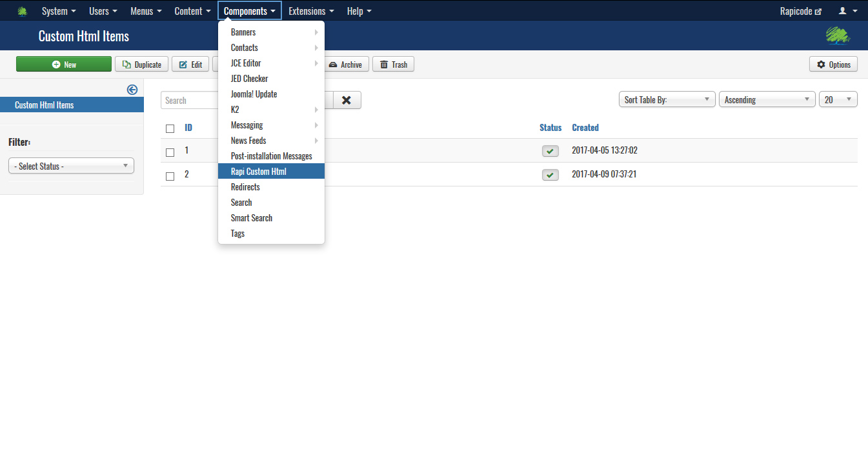Expand the Messaging submenu
The height and width of the screenshot is (451, 868).
coord(271,125)
